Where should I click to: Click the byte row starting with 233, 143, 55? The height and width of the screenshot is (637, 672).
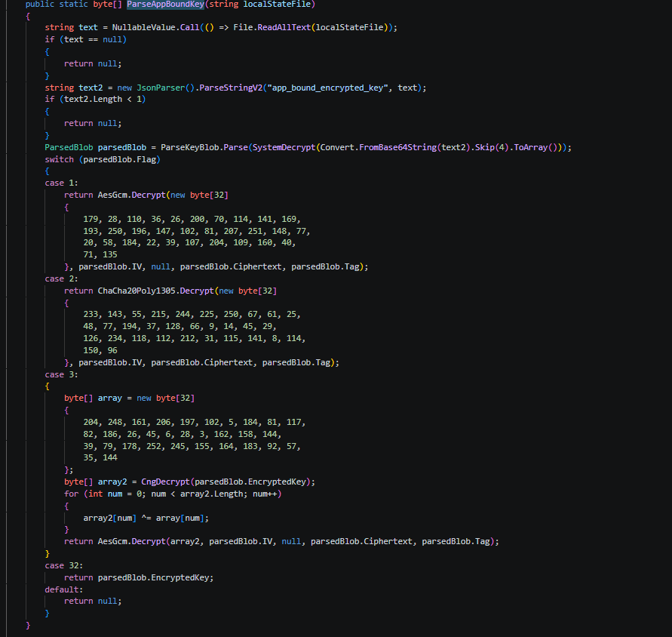click(192, 315)
